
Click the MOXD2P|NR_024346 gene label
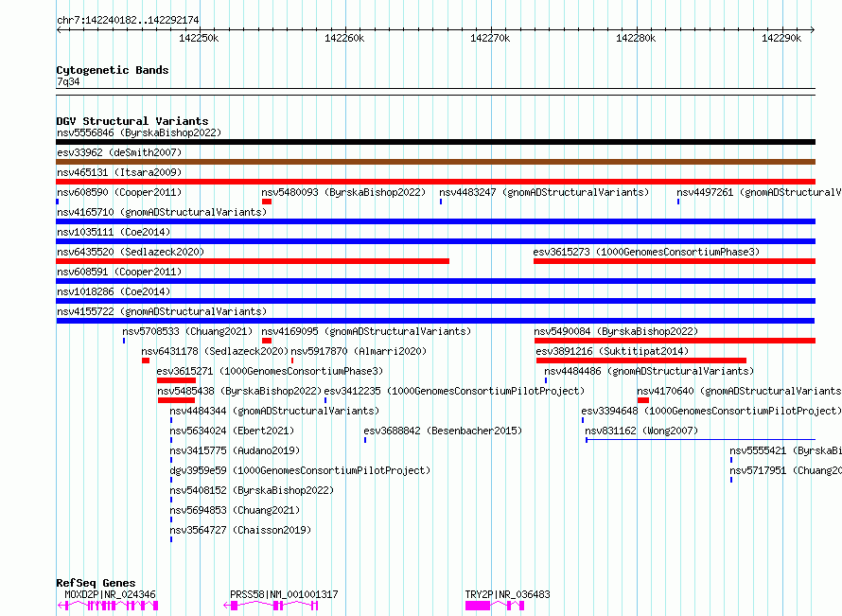(x=110, y=594)
